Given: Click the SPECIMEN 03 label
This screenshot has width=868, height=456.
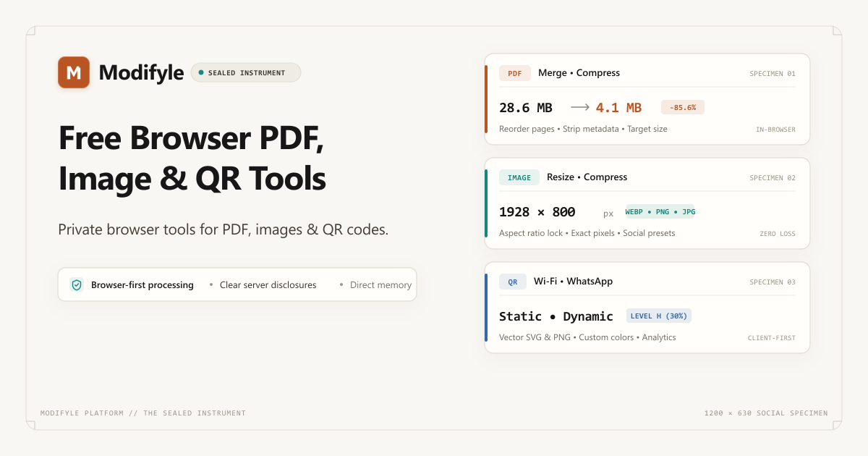Looking at the screenshot, I should tap(773, 282).
